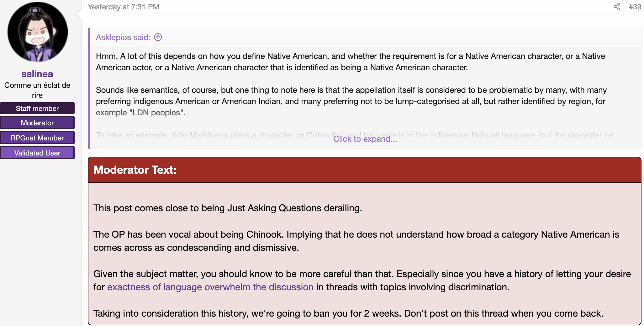Image resolution: width=644 pixels, height=326 pixels.
Task: Expand the quoted post with "Click to expand..."
Action: pos(365,139)
